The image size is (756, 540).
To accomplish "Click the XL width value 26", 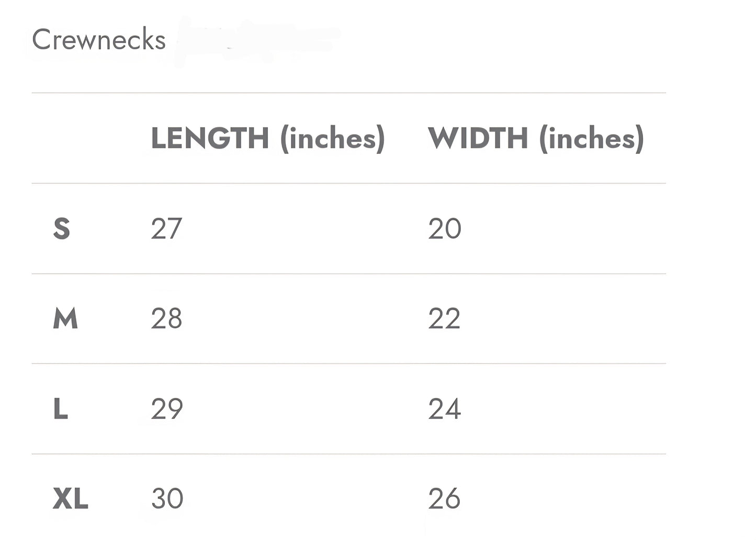I will (444, 499).
